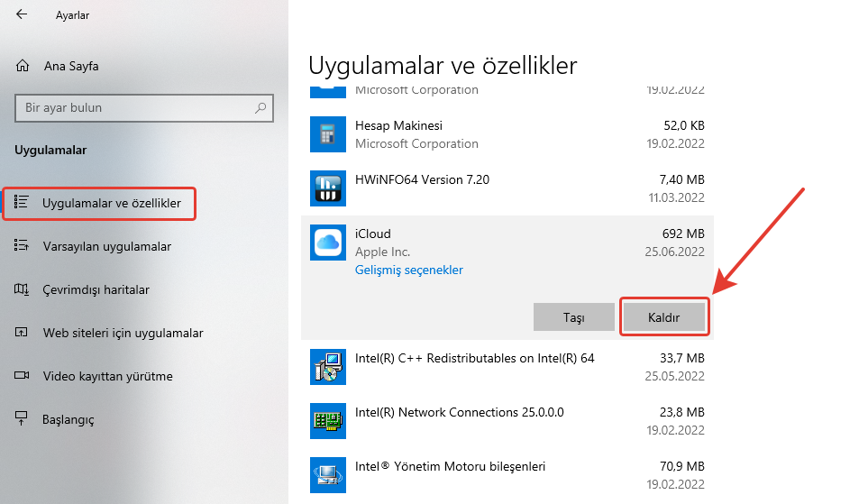Open Gelişmiş seçenekler link for iCloud
Image resolution: width=868 pixels, height=504 pixels.
click(x=408, y=270)
